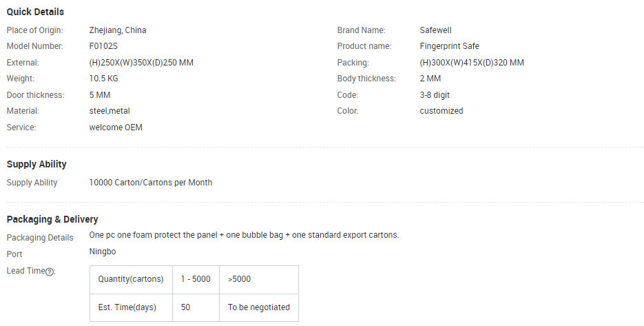Select the Fingerprint Safe product name
Screen dimensions: 644x326
click(x=449, y=46)
